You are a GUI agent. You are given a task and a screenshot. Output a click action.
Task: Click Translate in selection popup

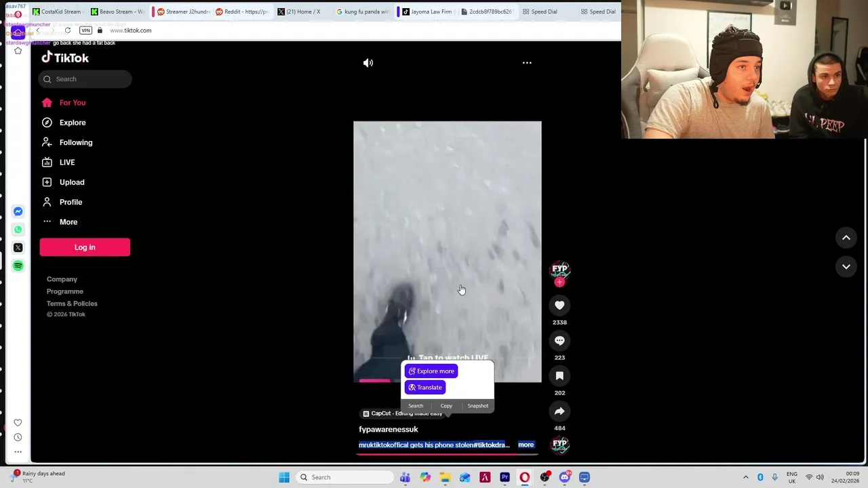coord(425,388)
